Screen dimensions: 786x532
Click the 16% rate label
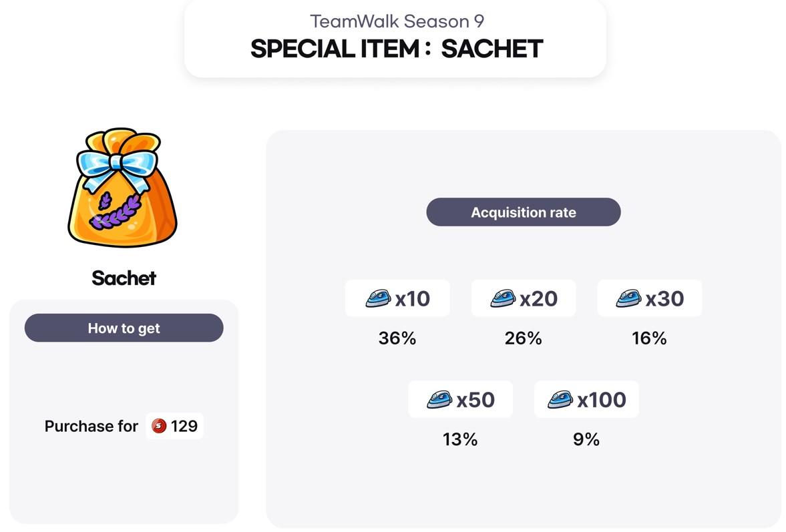[649, 338]
